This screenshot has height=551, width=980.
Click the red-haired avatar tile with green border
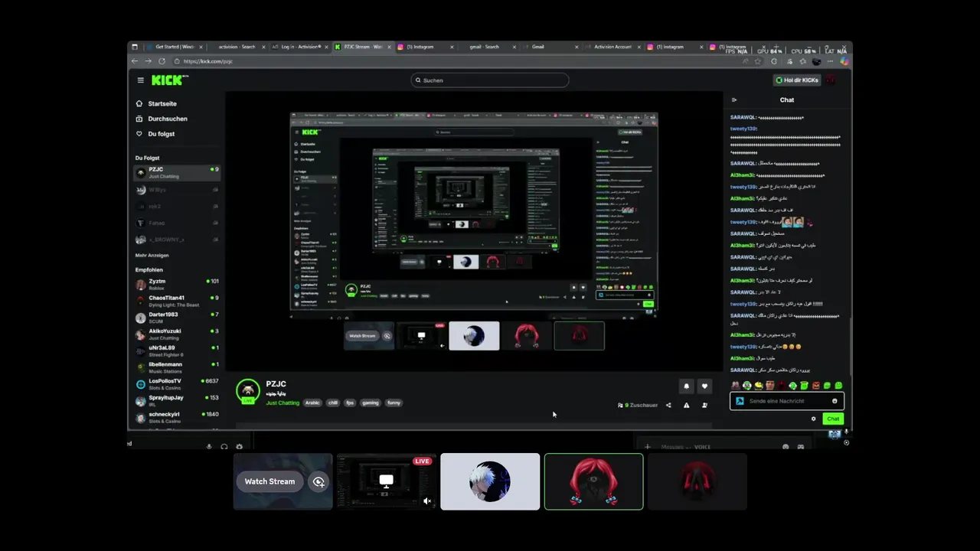coord(593,481)
